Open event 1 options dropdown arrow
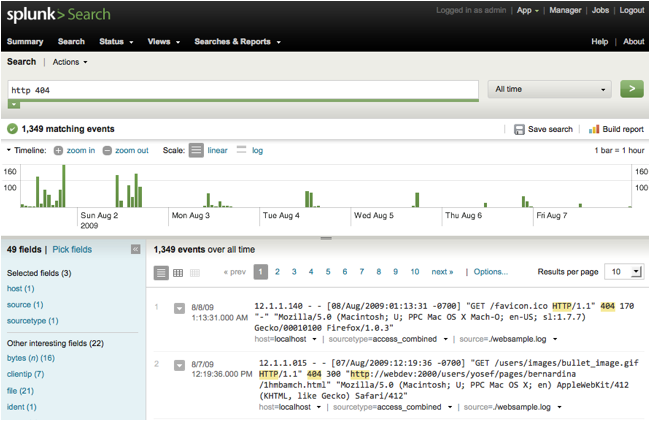This screenshot has width=650, height=421. (179, 309)
